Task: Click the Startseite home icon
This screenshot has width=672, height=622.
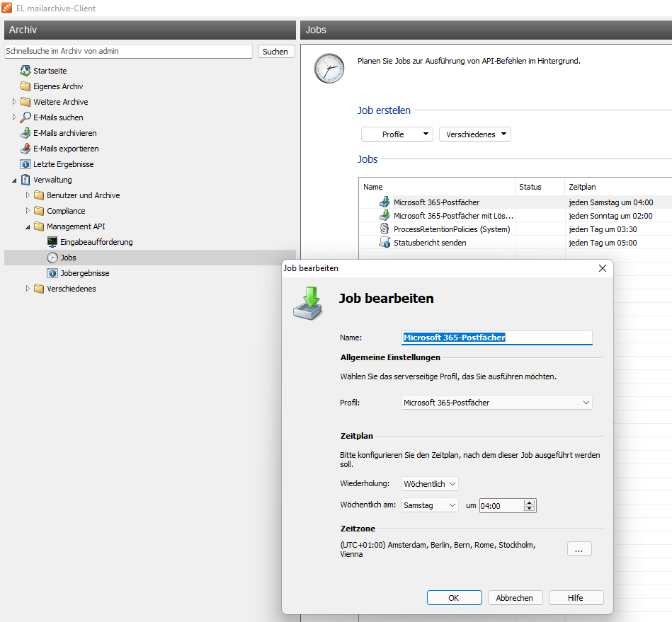Action: point(25,71)
